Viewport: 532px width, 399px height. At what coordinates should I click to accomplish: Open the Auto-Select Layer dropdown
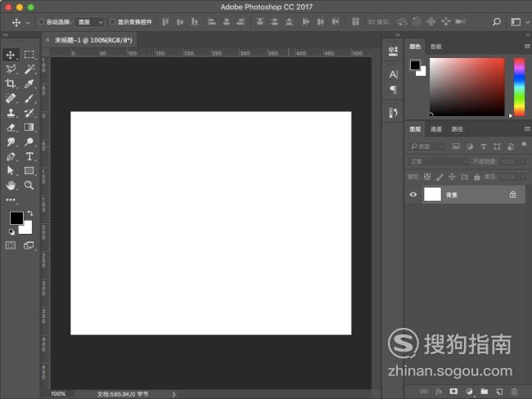pyautogui.click(x=90, y=22)
